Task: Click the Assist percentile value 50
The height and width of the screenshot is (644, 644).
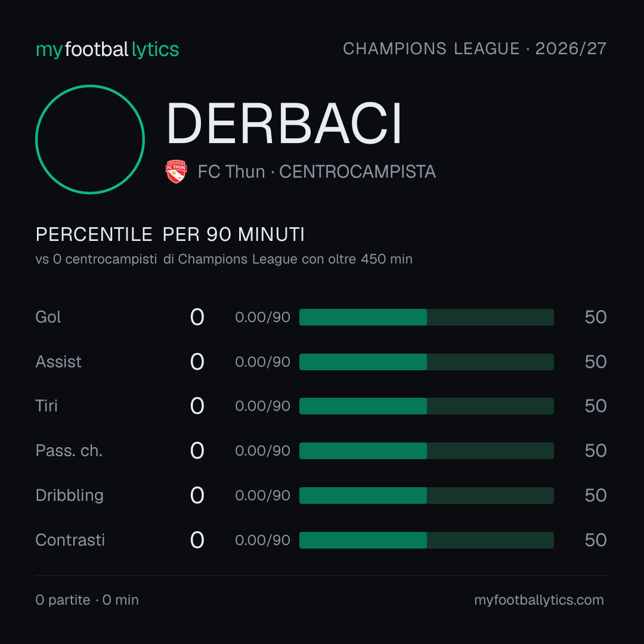Action: pos(596,362)
